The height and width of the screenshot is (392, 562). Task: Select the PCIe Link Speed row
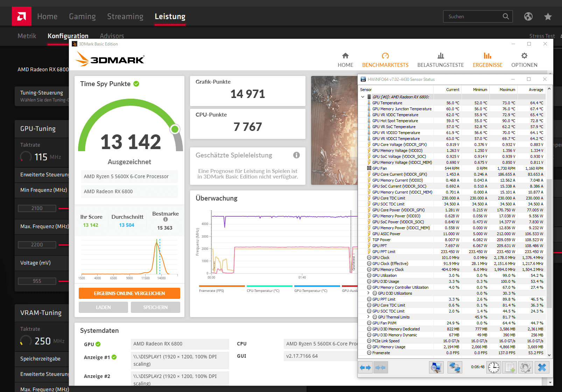(452, 341)
